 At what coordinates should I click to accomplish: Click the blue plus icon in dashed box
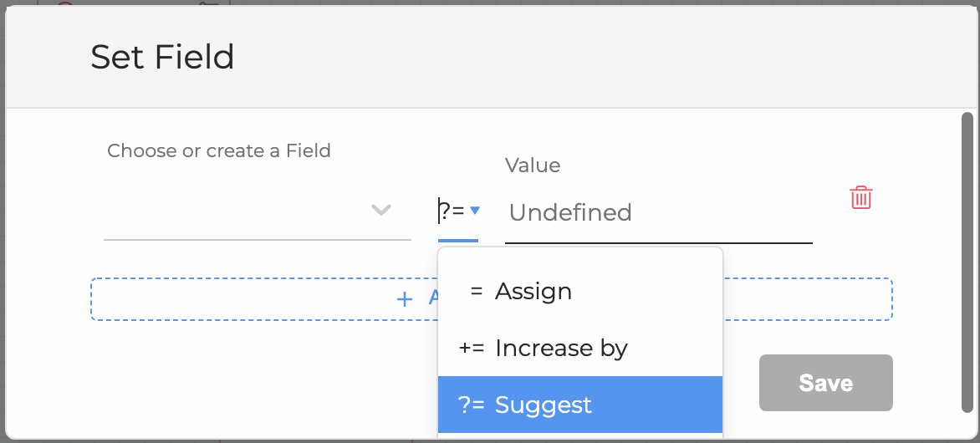(405, 299)
